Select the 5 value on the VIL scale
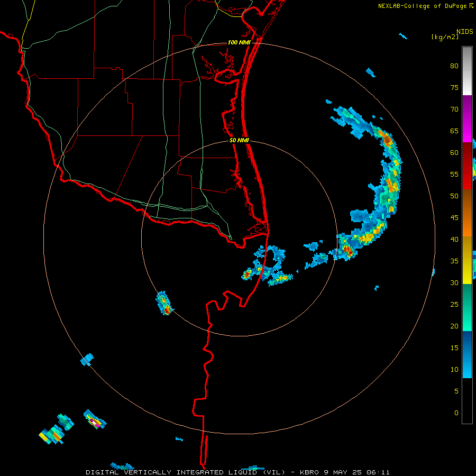 (x=456, y=391)
